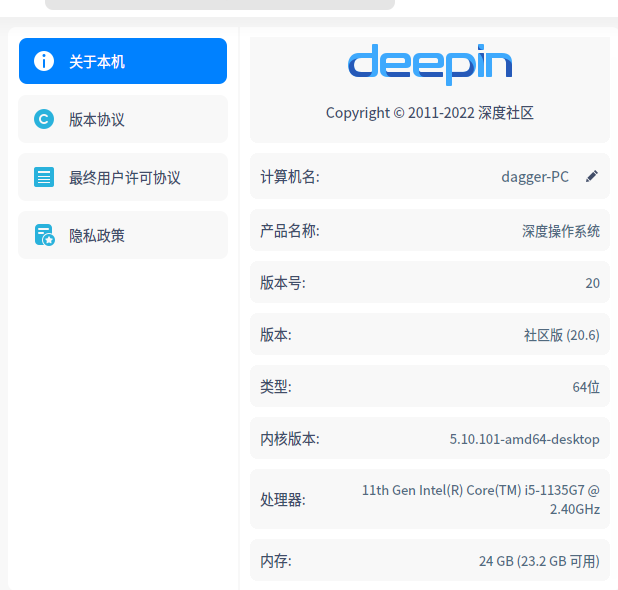Click the info icon beside 关于本机

point(44,61)
